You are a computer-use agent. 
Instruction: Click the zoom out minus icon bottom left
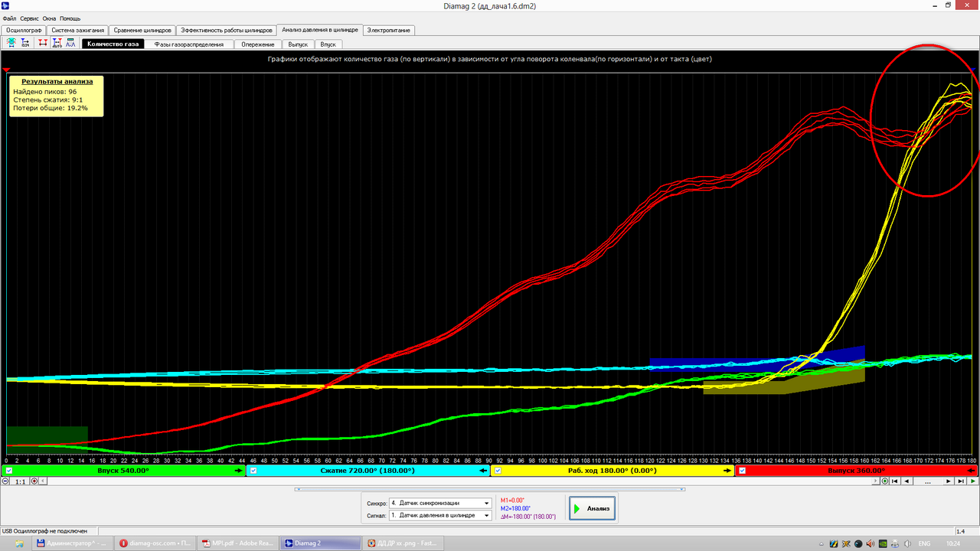click(x=5, y=481)
